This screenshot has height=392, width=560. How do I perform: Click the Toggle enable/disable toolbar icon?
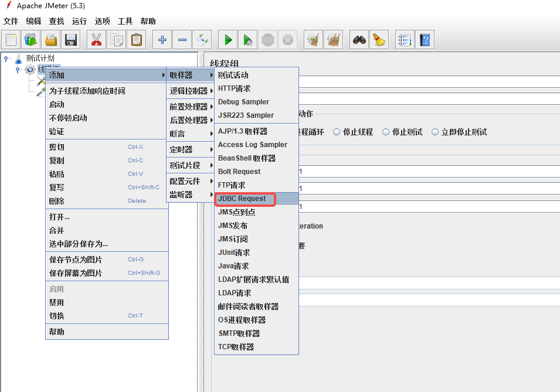coord(202,40)
